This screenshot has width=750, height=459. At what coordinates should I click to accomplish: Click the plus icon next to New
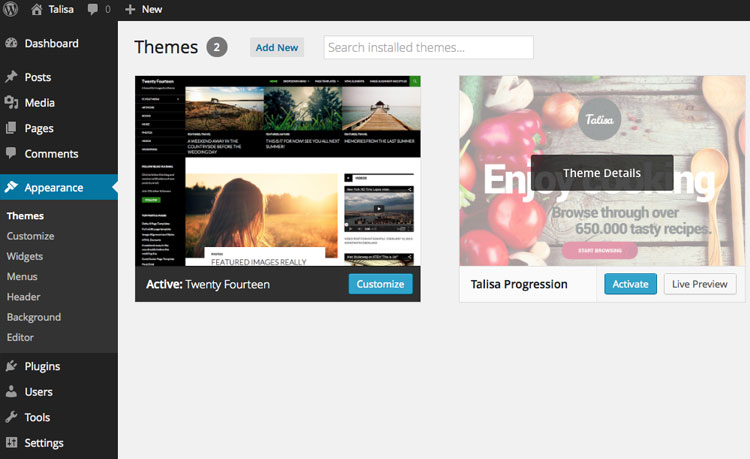pos(130,10)
